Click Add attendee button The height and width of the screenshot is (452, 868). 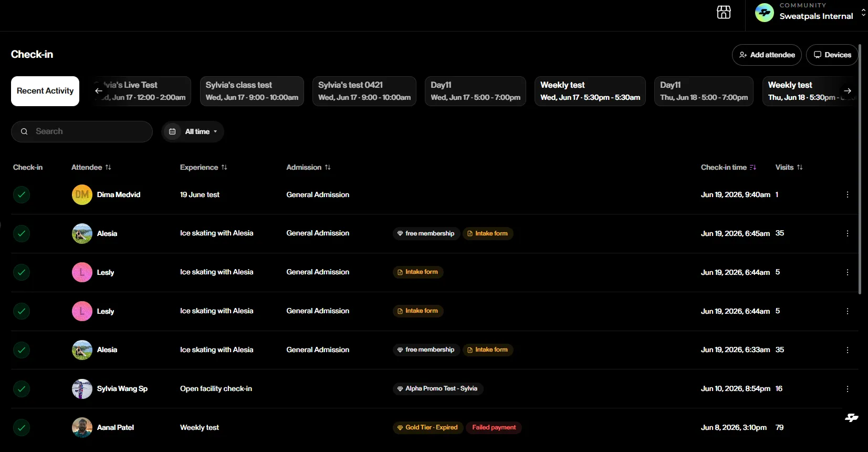pyautogui.click(x=767, y=55)
